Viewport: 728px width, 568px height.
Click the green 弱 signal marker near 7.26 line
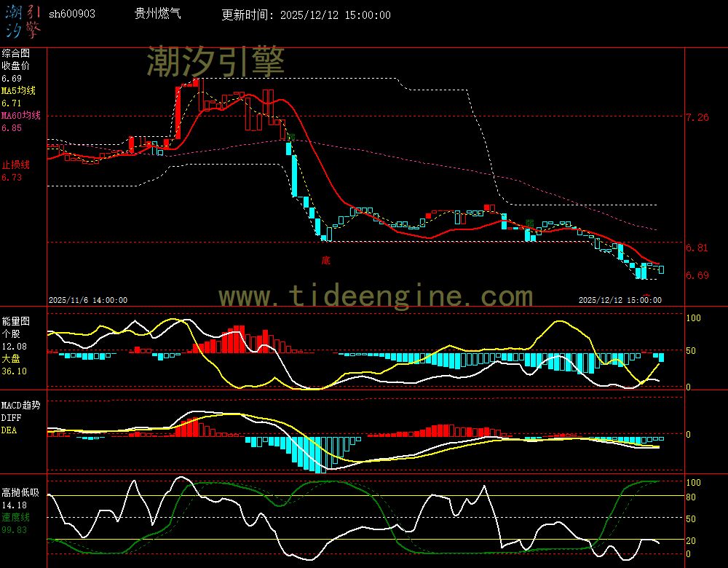[290, 138]
